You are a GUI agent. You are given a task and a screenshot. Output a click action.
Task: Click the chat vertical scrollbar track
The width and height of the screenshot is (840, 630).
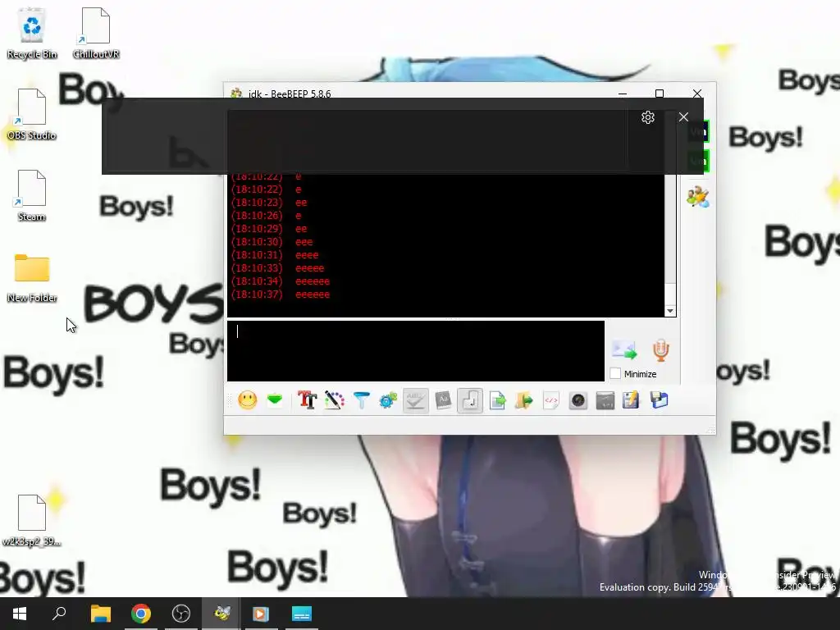coord(670,231)
